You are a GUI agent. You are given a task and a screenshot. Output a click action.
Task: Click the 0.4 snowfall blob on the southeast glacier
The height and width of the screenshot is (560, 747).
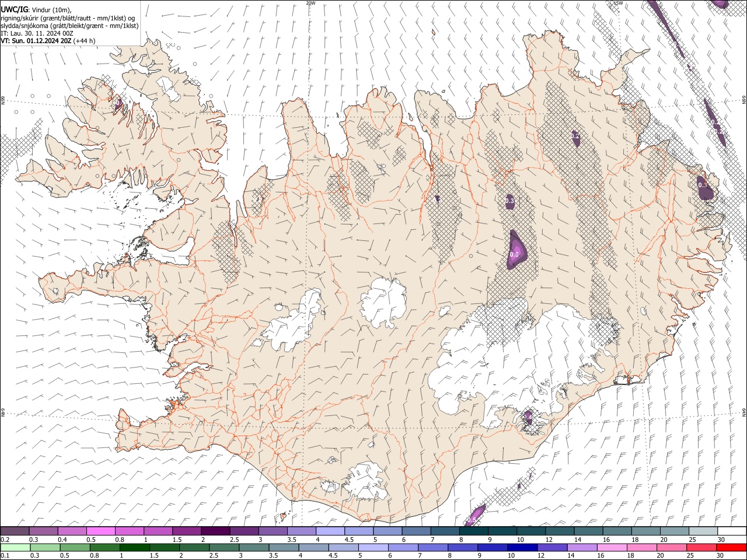coord(527,417)
